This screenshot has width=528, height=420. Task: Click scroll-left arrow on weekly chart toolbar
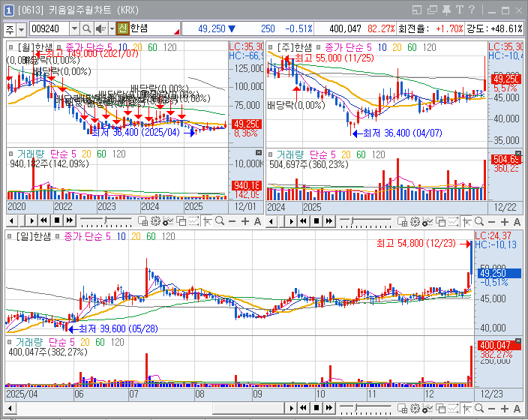[x=271, y=221]
